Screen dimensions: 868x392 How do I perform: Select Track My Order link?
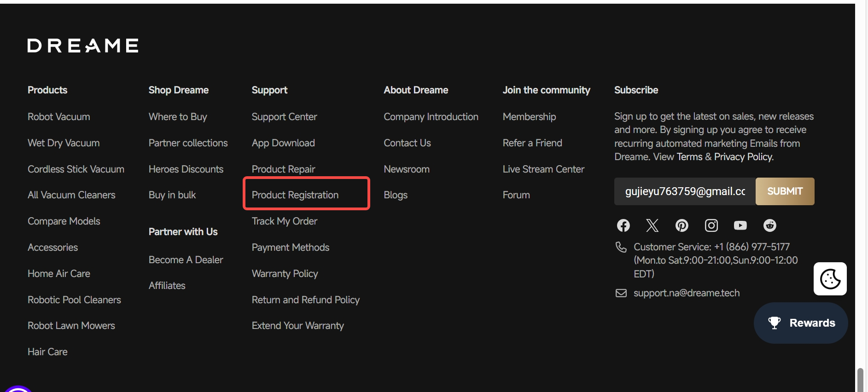(x=285, y=221)
